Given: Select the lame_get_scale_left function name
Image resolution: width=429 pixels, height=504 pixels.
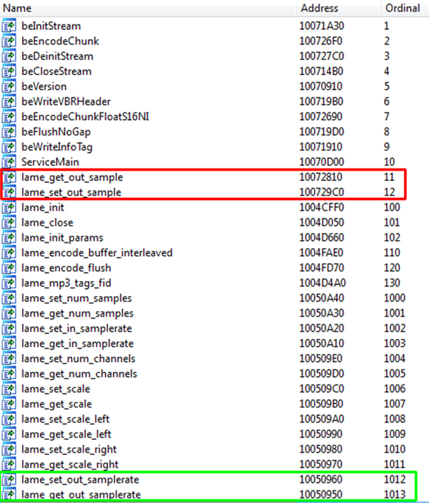Looking at the screenshot, I should (66, 435).
